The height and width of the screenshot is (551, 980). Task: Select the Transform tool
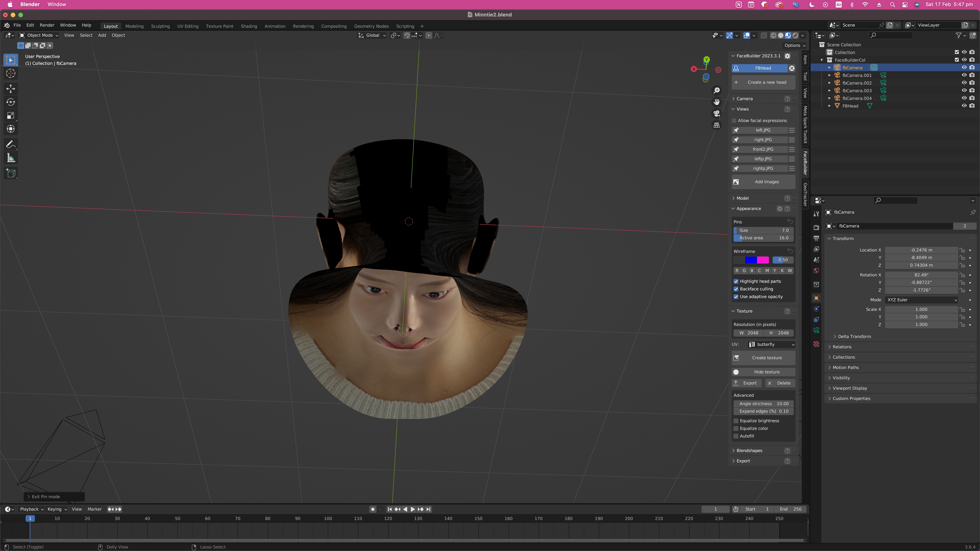click(x=11, y=129)
